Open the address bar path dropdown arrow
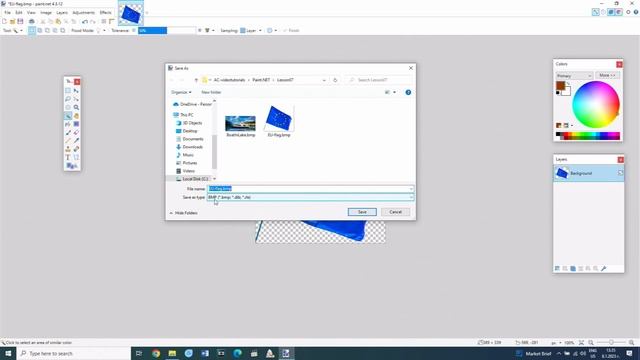This screenshot has height=360, width=640. click(324, 80)
